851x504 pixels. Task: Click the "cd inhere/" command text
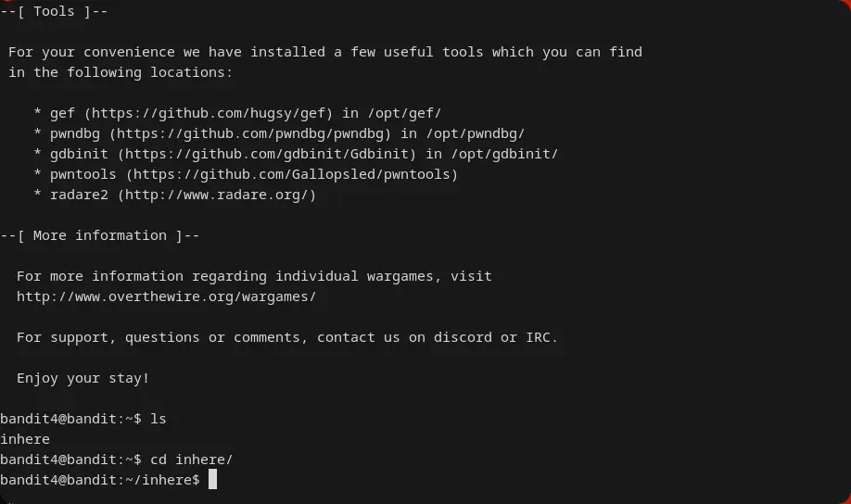pyautogui.click(x=192, y=460)
